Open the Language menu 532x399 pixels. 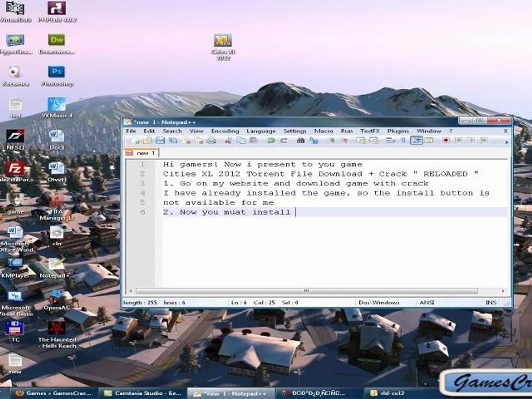click(x=261, y=131)
